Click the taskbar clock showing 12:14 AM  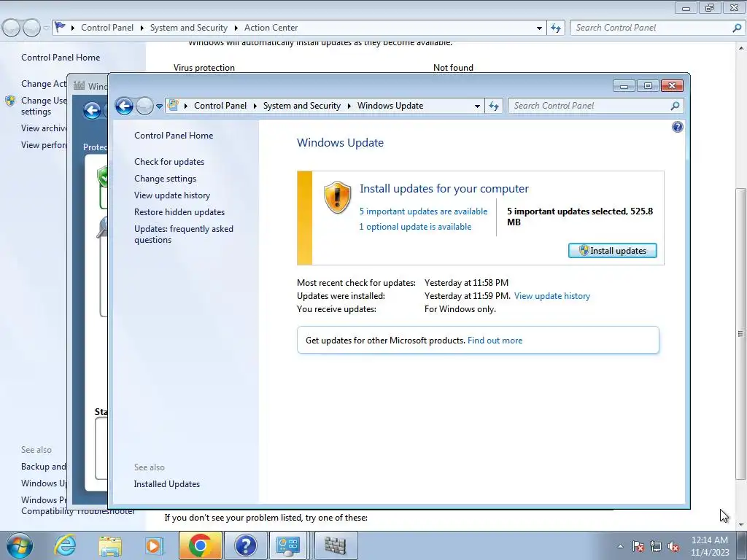coord(710,545)
